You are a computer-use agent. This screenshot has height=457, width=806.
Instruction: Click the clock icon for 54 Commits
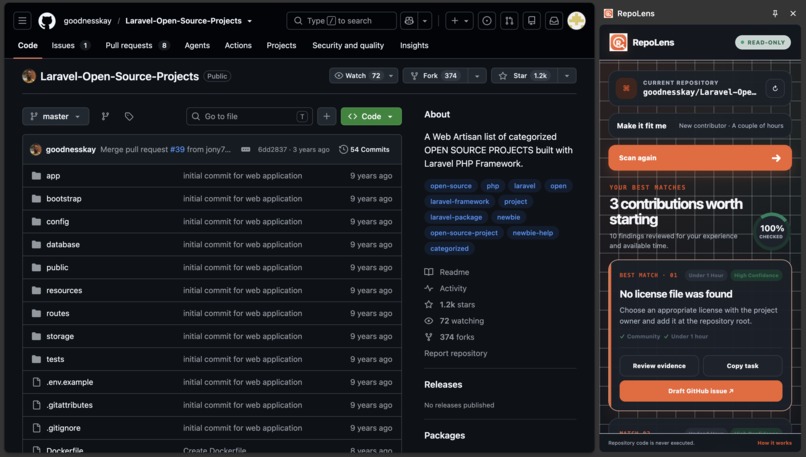[343, 150]
